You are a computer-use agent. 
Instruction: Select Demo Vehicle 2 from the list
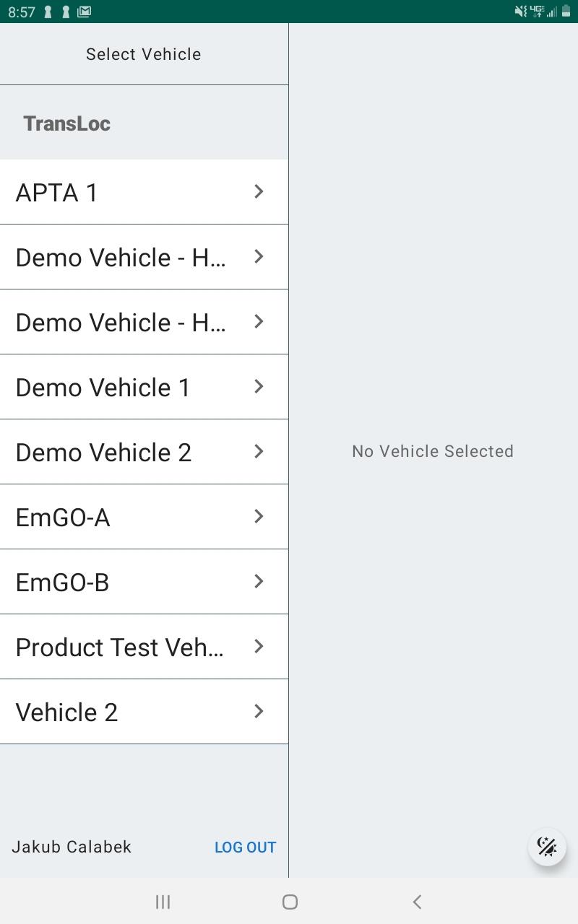[x=144, y=452]
